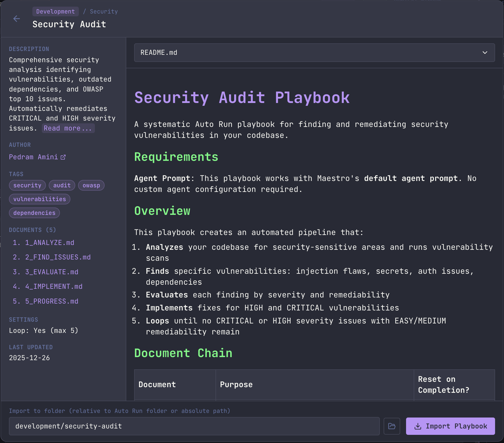Click the import folder path input field
The height and width of the screenshot is (443, 504).
click(194, 426)
